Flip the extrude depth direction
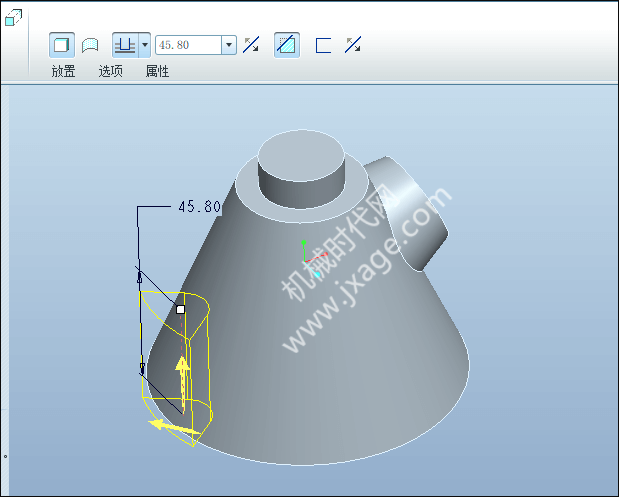619x497 pixels. [251, 45]
